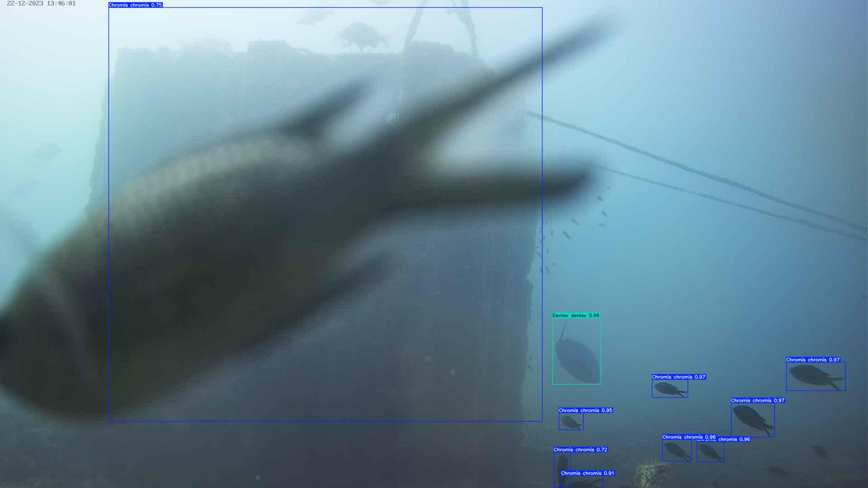Select the leftmost Chromis chromis 0.97 label
The image size is (868, 488).
(678, 377)
